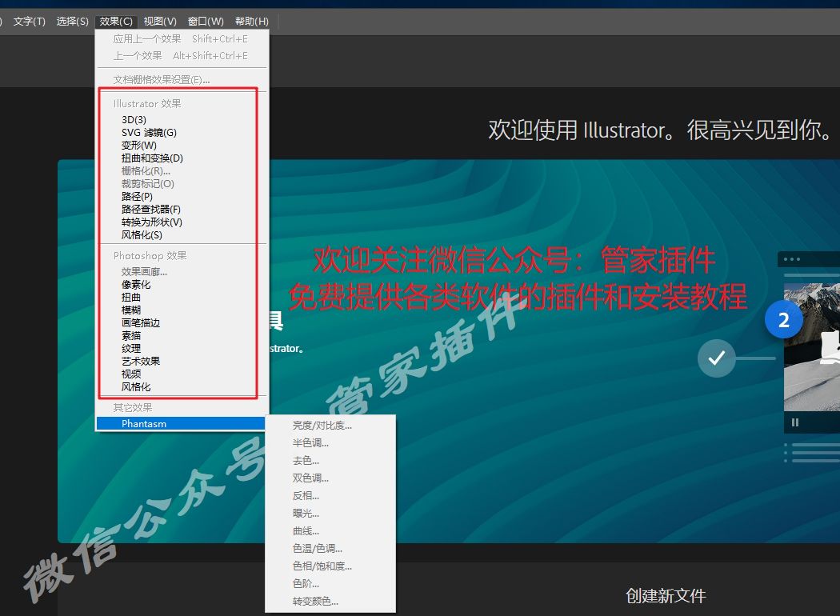This screenshot has height=616, width=840.
Task: Choose Phantasm 半色调... effect
Action: (x=330, y=443)
